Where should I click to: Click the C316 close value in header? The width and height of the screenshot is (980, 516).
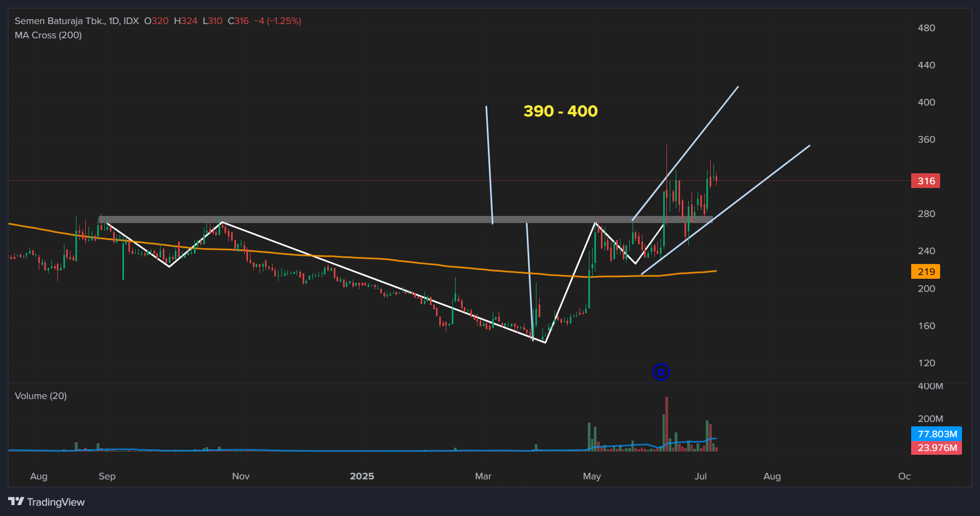(238, 21)
